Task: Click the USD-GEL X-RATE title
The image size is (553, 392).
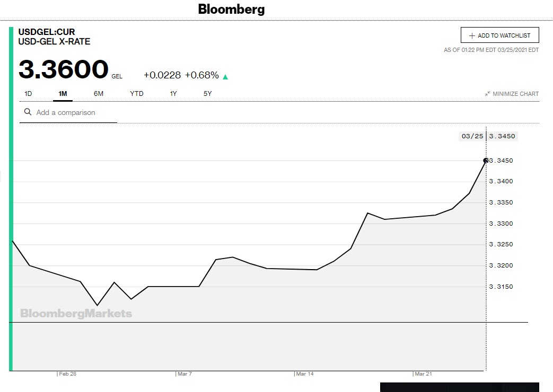Action: pyautogui.click(x=54, y=42)
